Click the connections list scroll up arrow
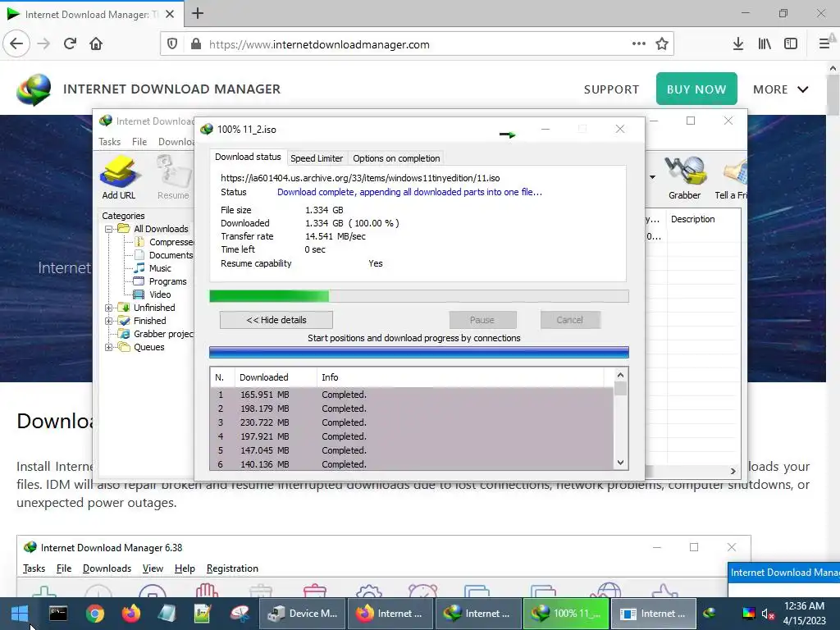The image size is (840, 630). tap(620, 375)
